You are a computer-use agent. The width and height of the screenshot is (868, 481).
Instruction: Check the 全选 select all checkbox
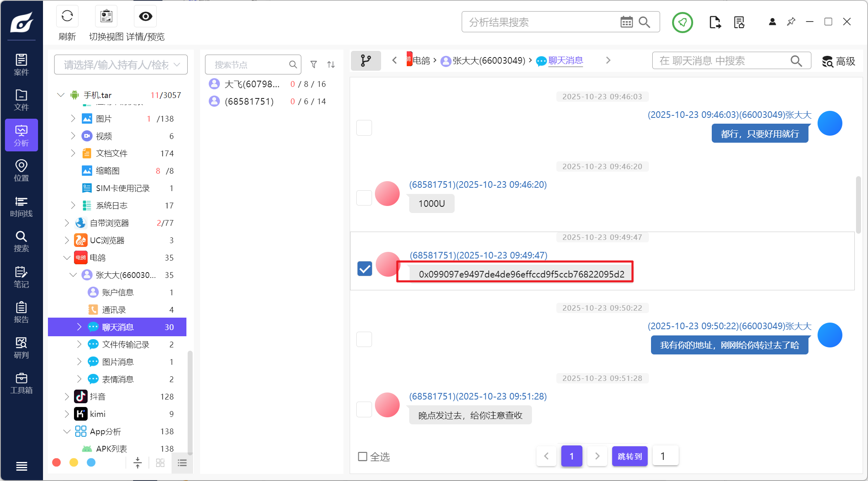[362, 457]
